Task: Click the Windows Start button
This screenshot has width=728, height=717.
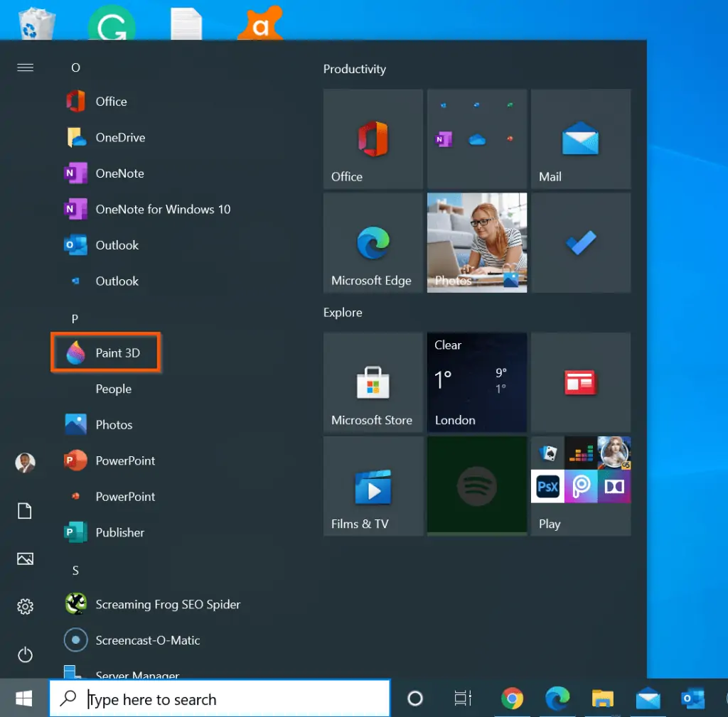Action: click(23, 699)
